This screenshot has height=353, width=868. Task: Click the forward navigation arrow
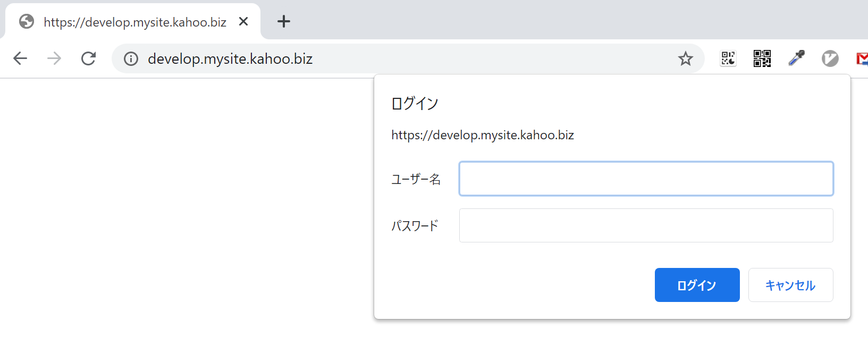54,58
